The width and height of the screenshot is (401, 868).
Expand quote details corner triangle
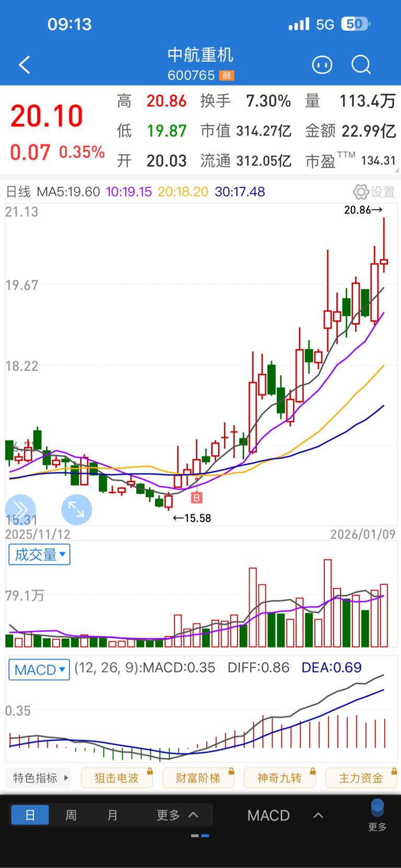click(397, 170)
